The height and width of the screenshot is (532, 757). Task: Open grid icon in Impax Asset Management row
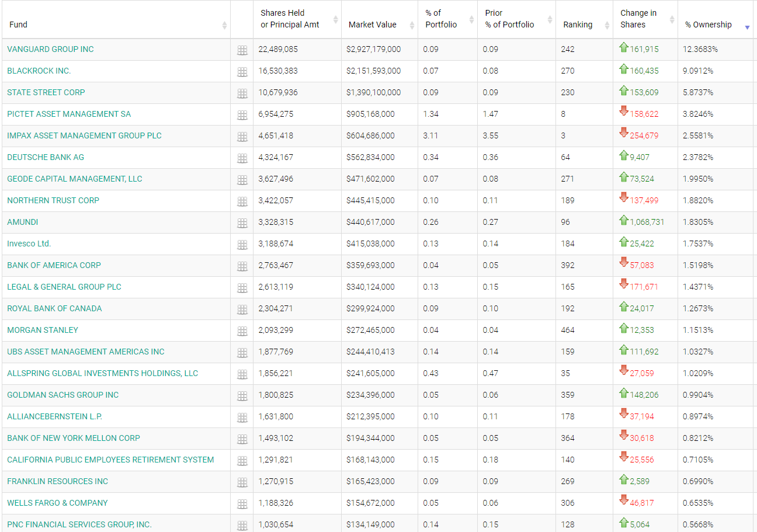(242, 137)
